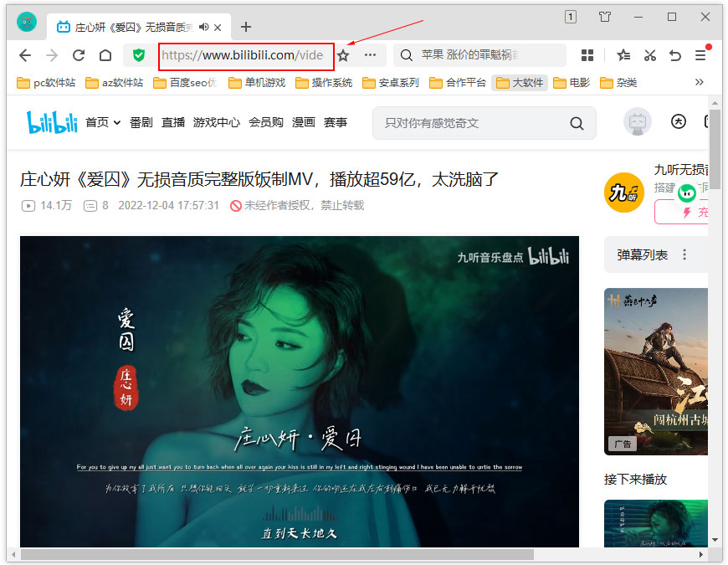
Task: Open the 操作系统 bookmark folder
Action: (324, 83)
